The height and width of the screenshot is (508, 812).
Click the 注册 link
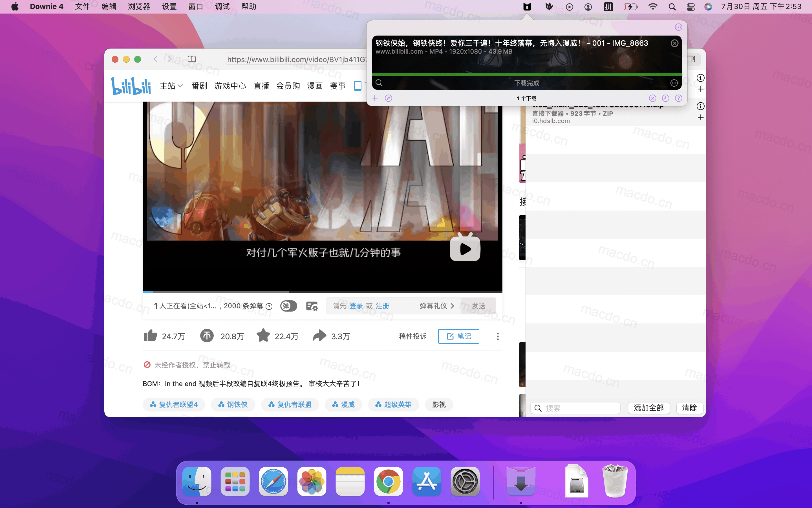(x=382, y=306)
